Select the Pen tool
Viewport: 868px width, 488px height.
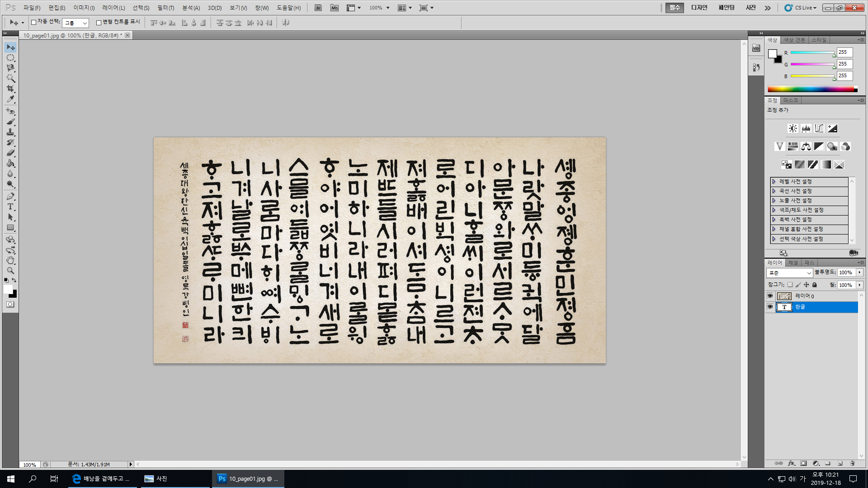tap(10, 196)
